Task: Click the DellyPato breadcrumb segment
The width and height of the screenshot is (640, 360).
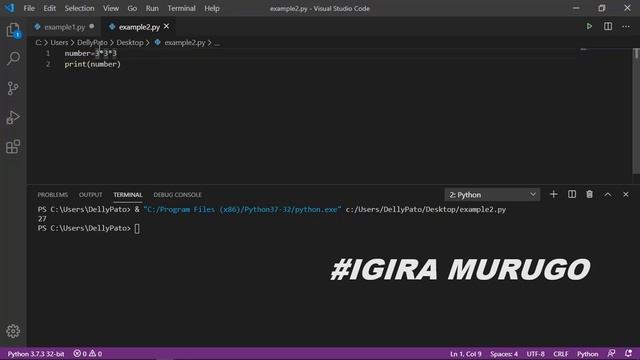Action: pyautogui.click(x=92, y=42)
